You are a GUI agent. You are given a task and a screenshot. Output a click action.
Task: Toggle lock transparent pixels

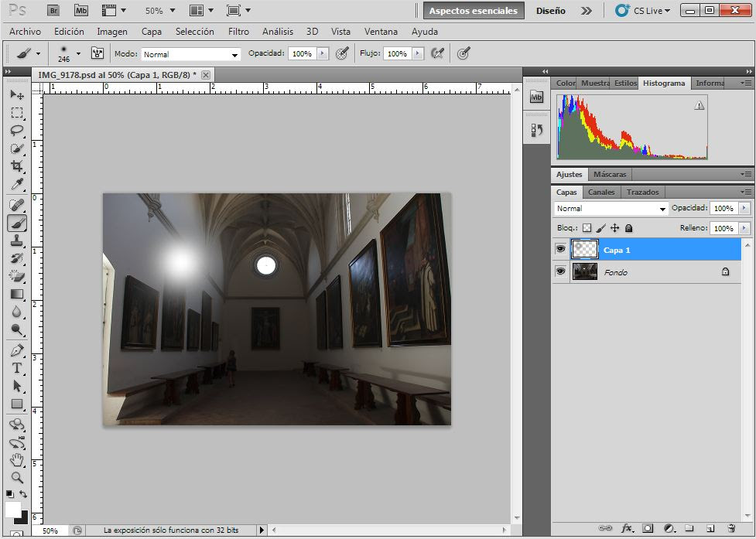pos(587,228)
